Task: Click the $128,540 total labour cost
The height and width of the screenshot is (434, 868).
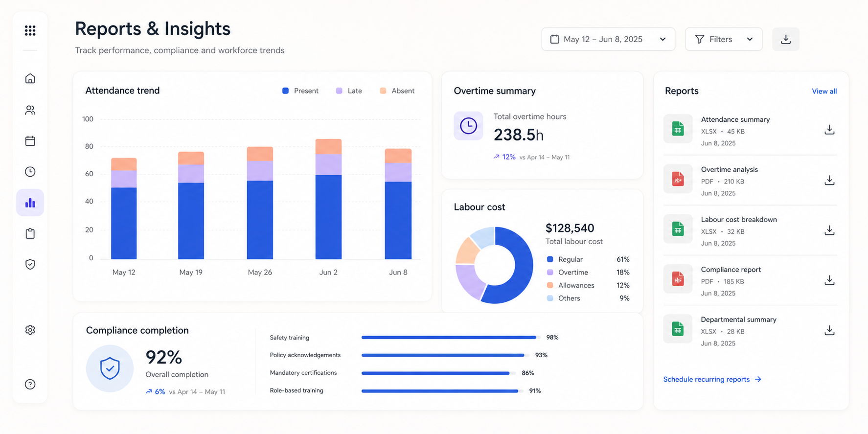Action: tap(570, 228)
